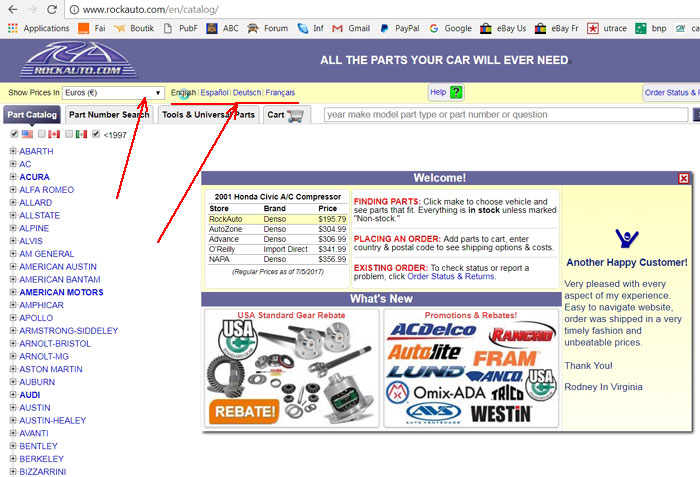Select the Part Catalog tab

tap(32, 115)
